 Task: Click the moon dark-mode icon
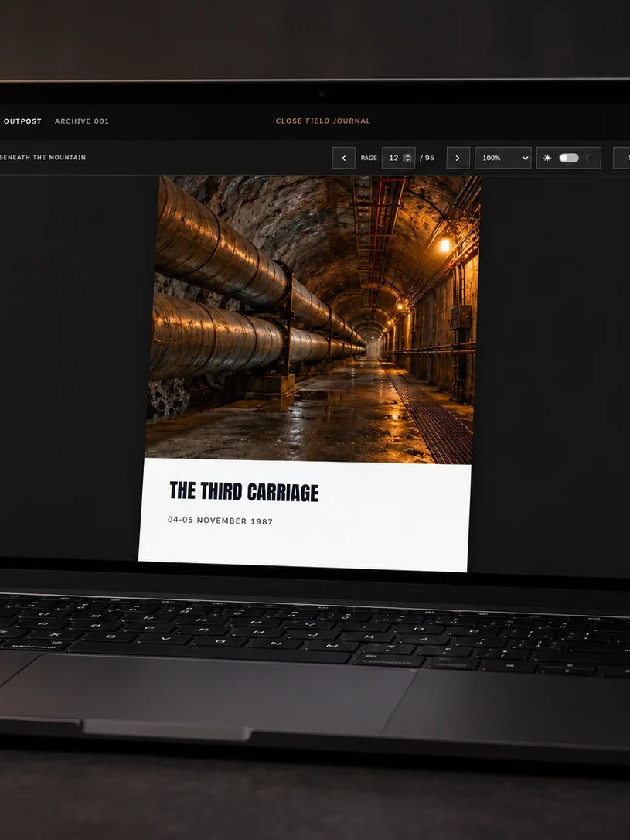click(x=589, y=158)
